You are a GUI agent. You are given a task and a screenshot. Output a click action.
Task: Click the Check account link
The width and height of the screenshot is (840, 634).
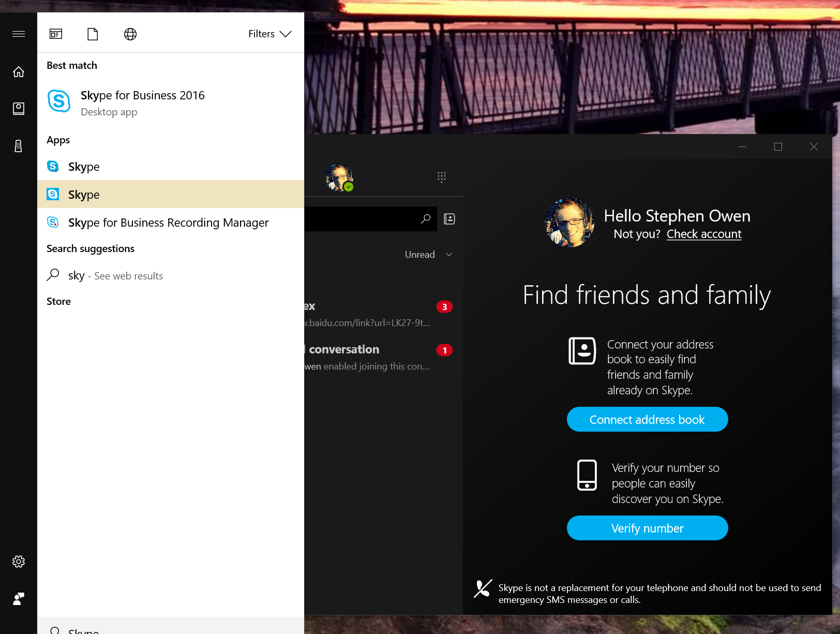tap(703, 234)
